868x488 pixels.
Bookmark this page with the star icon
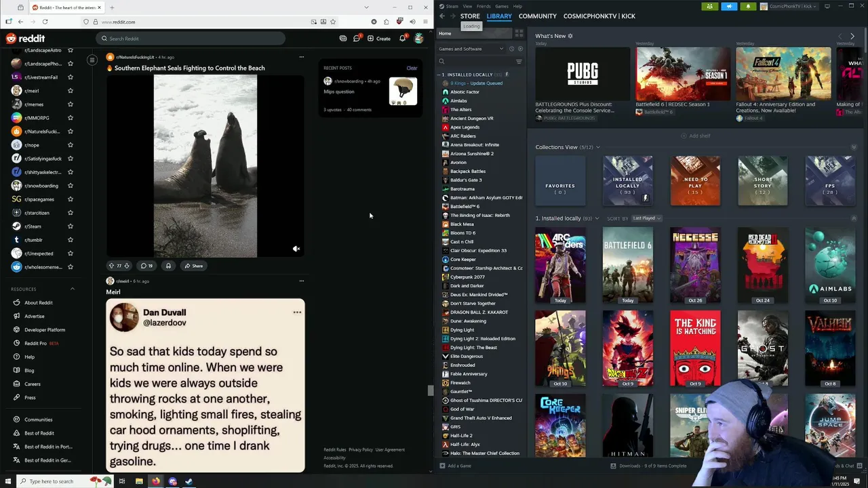[332, 22]
